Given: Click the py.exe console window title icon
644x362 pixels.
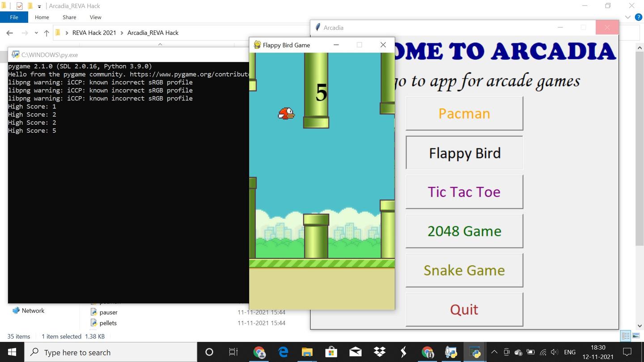Looking at the screenshot, I should (16, 55).
